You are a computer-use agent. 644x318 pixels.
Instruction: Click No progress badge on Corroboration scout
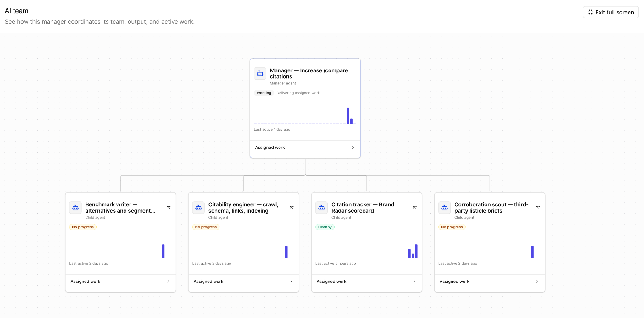[x=452, y=227]
